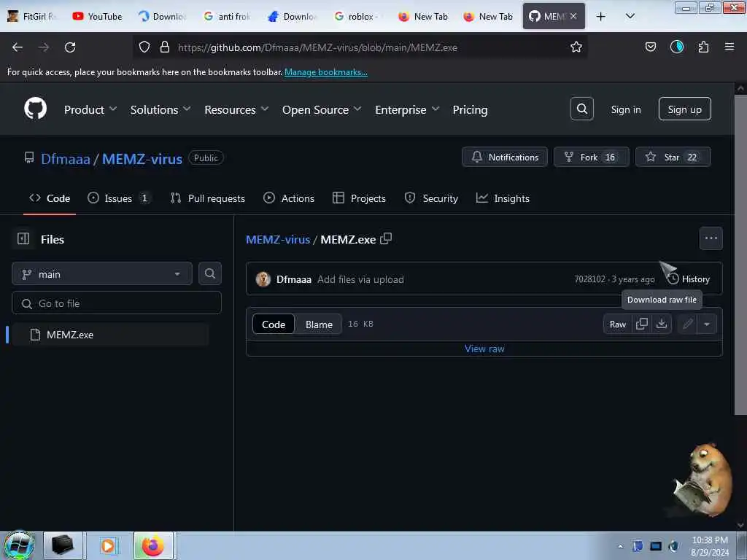747x560 pixels.
Task: Open the Insights repository tab
Action: point(503,198)
